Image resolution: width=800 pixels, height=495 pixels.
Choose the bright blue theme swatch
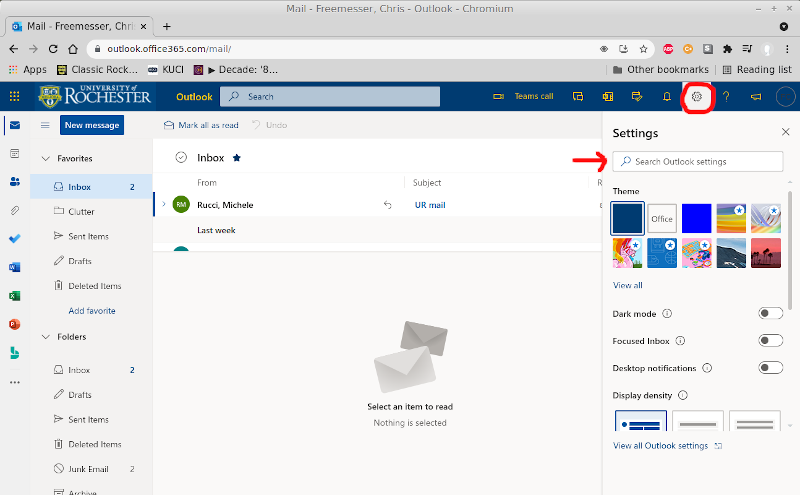pos(696,218)
